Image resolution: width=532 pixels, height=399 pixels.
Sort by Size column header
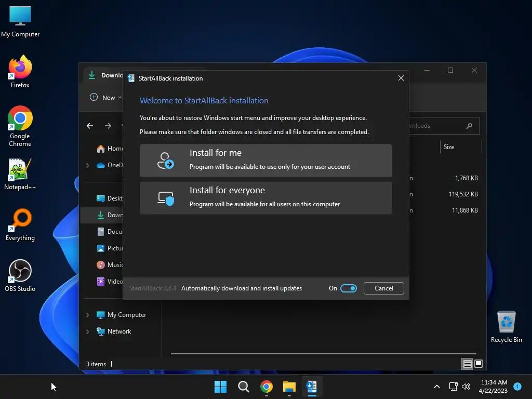pos(460,147)
